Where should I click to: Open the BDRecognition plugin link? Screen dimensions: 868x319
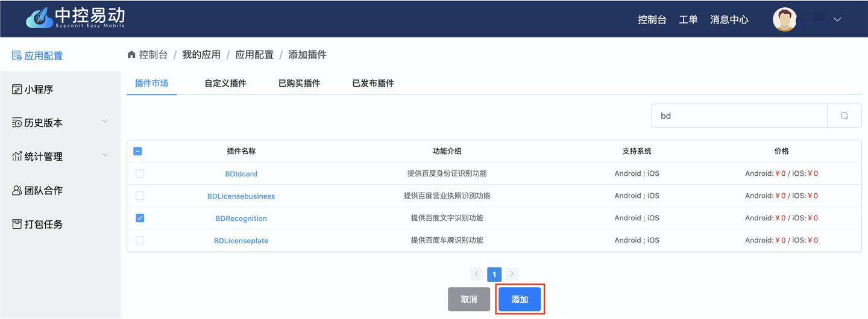click(241, 218)
